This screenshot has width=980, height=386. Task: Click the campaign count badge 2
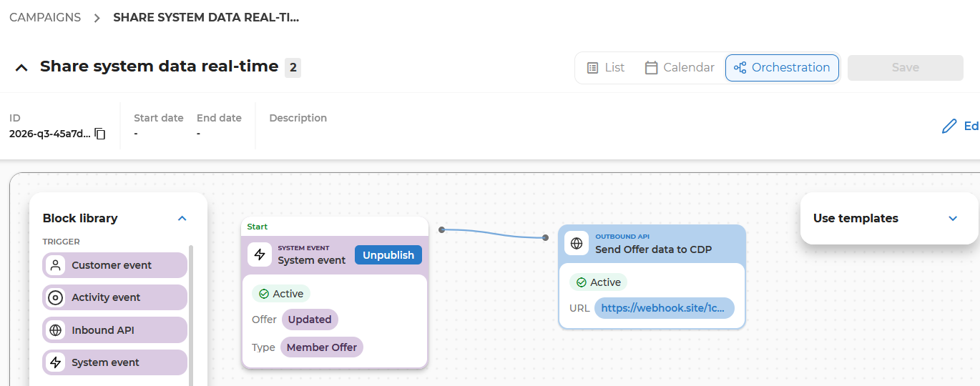(x=293, y=68)
